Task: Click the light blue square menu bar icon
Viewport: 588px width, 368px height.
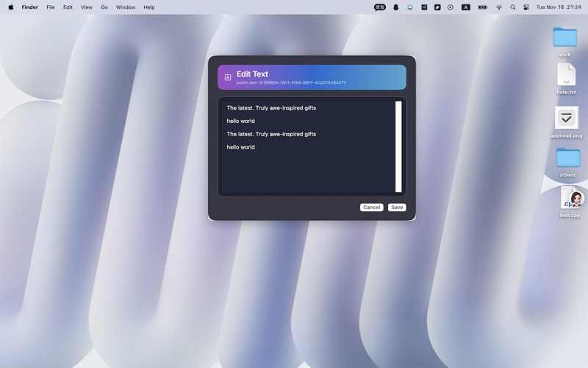Action: click(x=410, y=7)
